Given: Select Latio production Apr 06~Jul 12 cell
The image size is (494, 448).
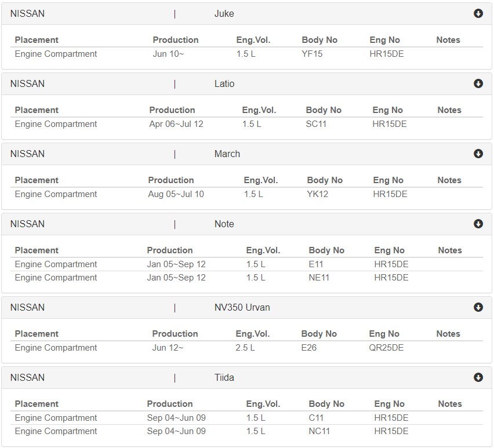Looking at the screenshot, I should [x=176, y=124].
